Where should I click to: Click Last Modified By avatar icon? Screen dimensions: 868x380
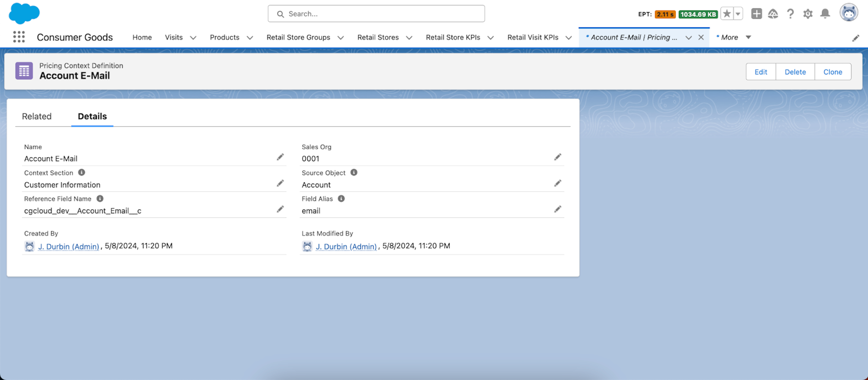click(307, 246)
